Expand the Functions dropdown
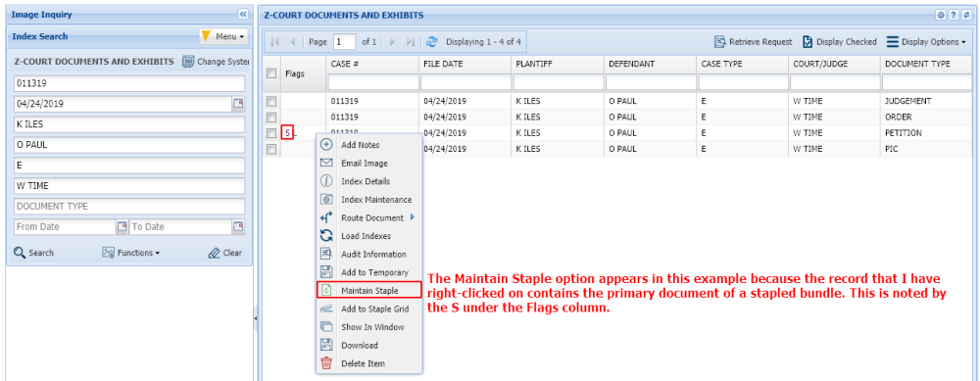This screenshot has height=381, width=980. click(130, 253)
